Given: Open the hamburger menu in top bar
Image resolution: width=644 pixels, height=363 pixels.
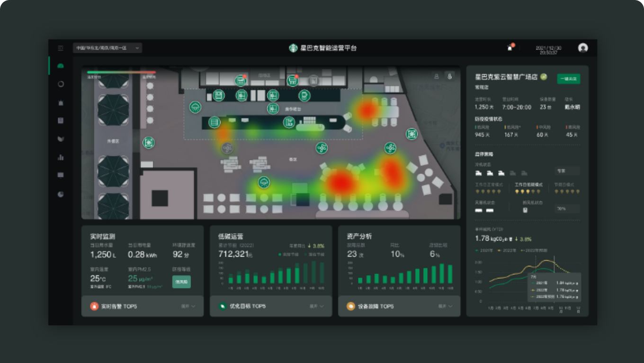Looking at the screenshot, I should (61, 48).
